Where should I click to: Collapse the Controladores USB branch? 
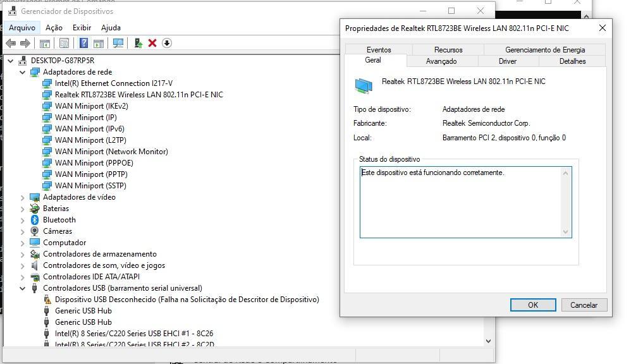coord(23,288)
